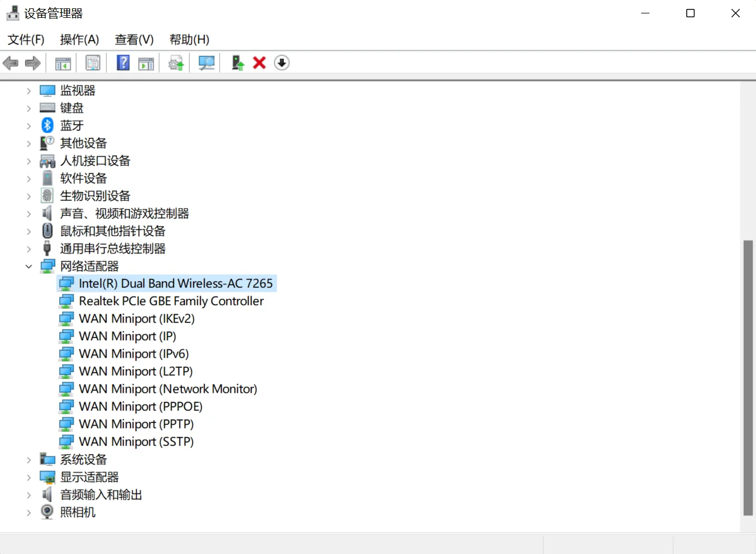Disable device using the down-arrow toolbar icon

[x=282, y=62]
